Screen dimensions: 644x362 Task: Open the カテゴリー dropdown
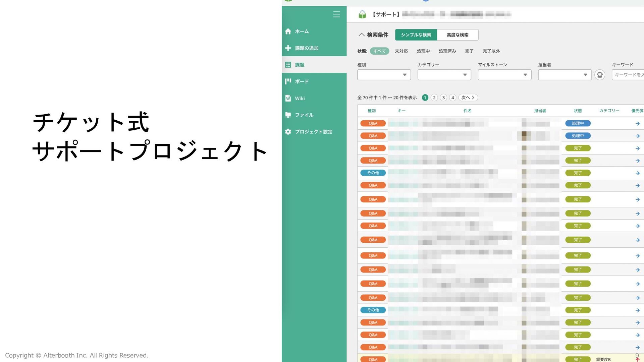tap(444, 75)
